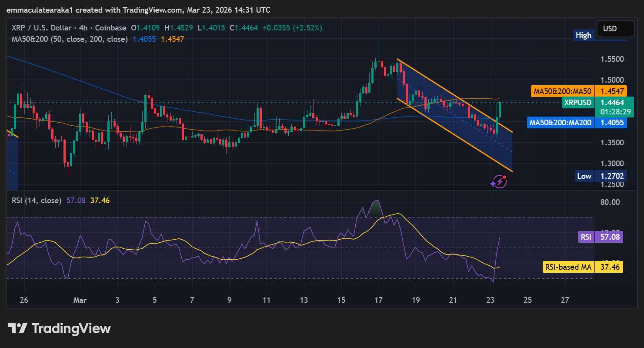Click the purple RSI 57.08 axis label
The width and height of the screenshot is (644, 348).
point(601,237)
